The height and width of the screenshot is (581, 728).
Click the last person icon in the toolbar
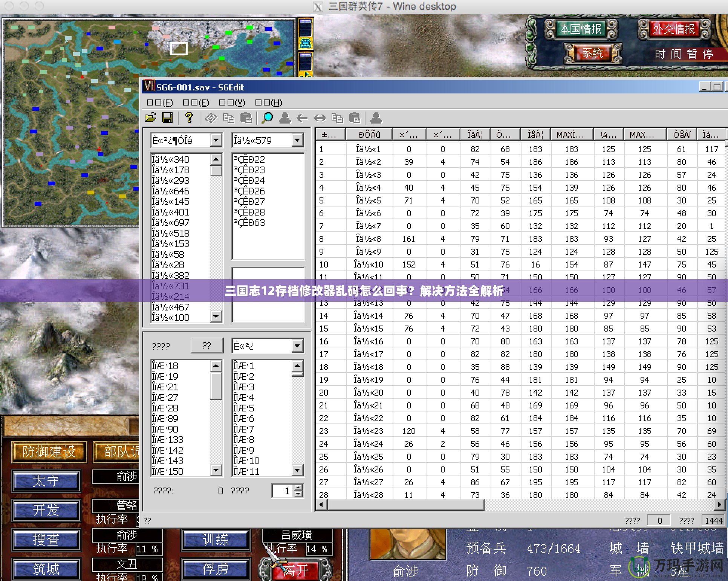(376, 118)
